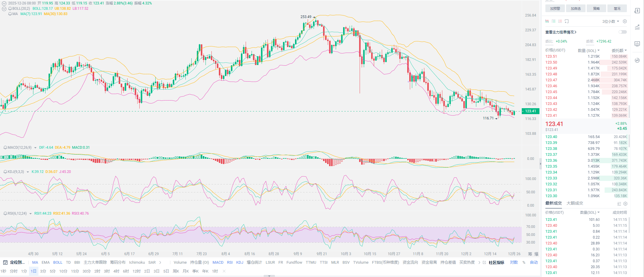This screenshot has width=644, height=277.
Task: Toggle the 对数 logarithmic scale option
Action: pyautogui.click(x=514, y=263)
